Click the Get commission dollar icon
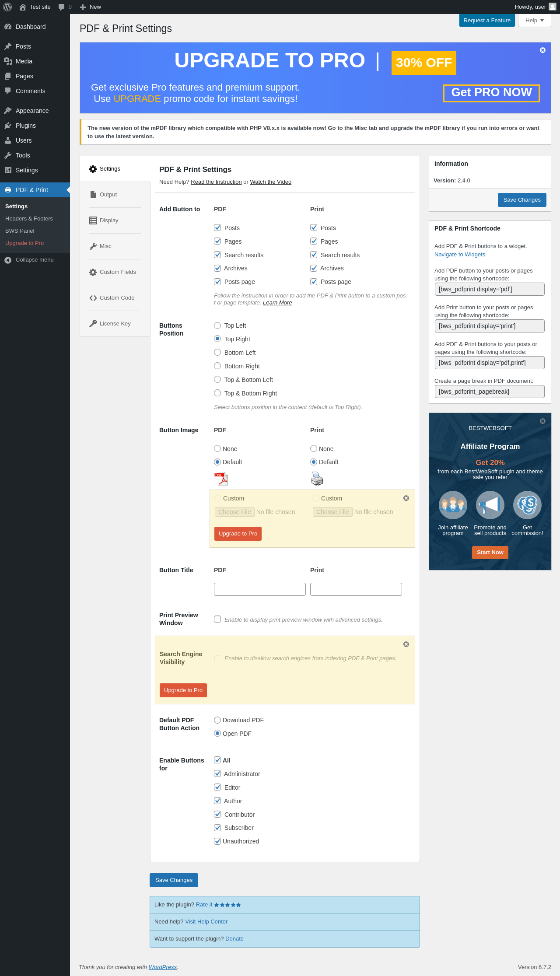560x976 pixels. pyautogui.click(x=527, y=505)
